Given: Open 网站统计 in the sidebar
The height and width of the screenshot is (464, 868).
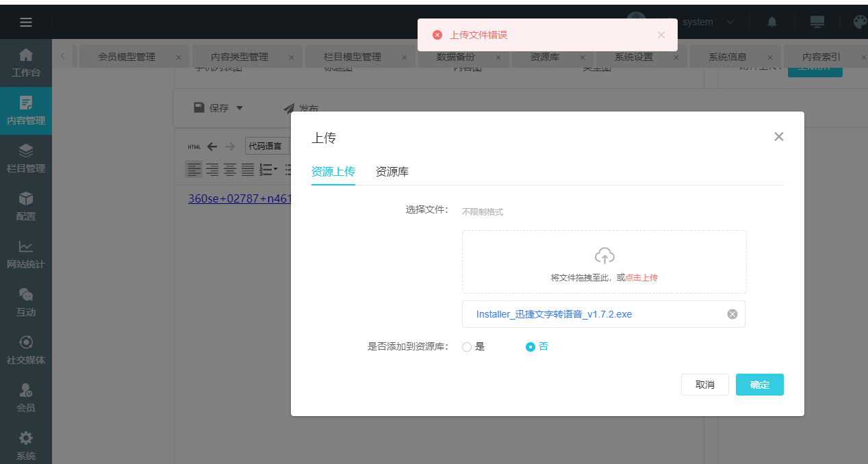Looking at the screenshot, I should [x=26, y=255].
